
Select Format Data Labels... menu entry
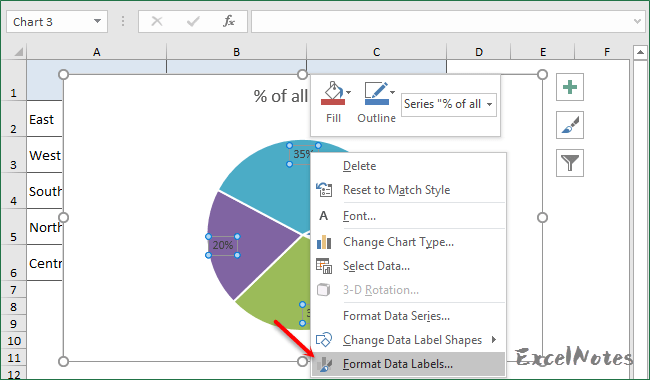(408, 364)
